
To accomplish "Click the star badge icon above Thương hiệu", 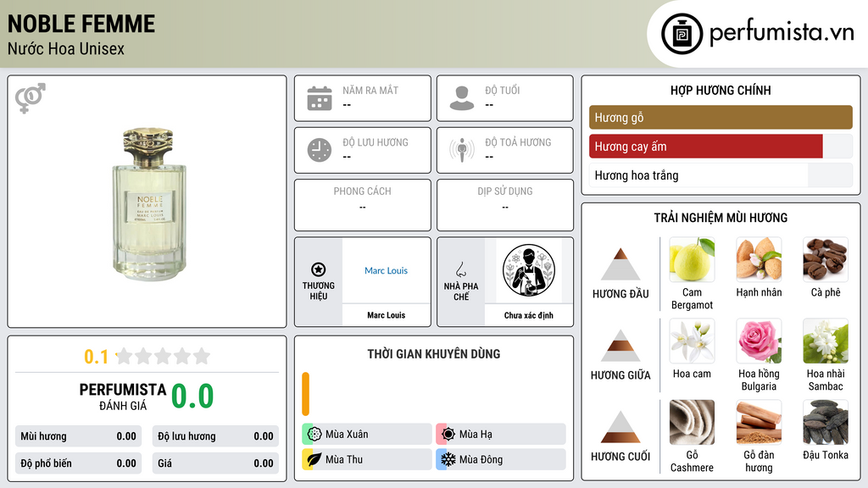I will coord(319,269).
